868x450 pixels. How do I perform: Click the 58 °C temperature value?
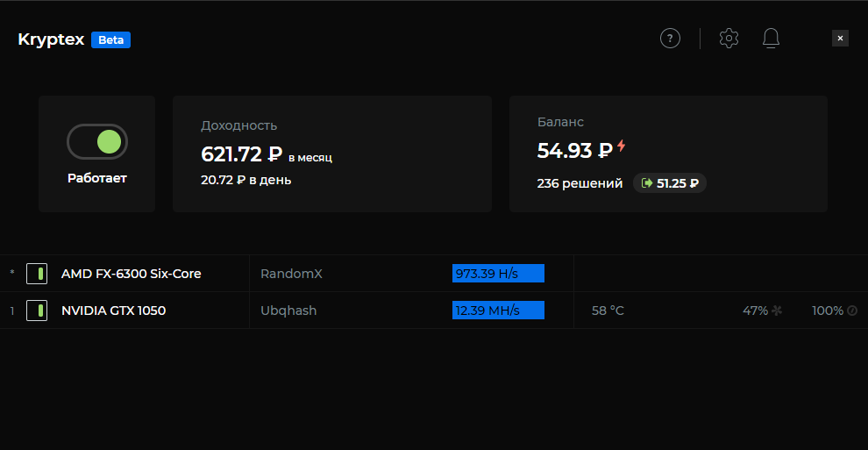pos(608,311)
